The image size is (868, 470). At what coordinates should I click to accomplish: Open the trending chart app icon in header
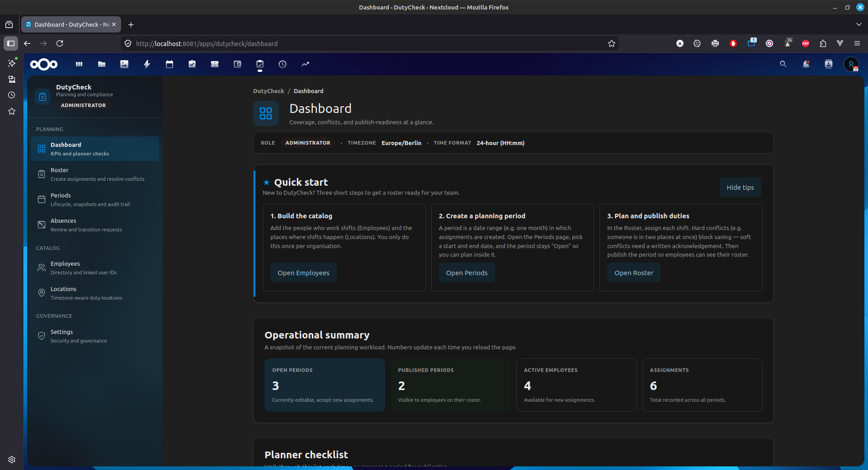(305, 64)
